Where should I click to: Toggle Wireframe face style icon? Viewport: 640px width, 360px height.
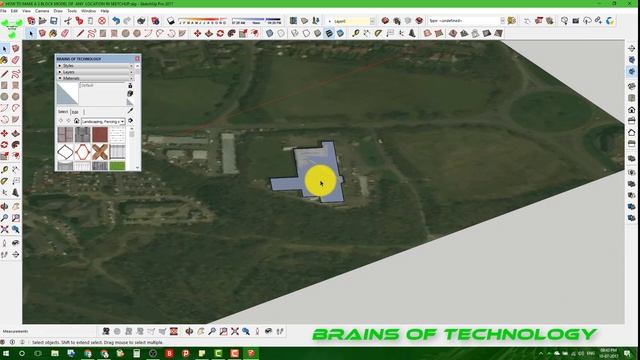click(x=295, y=33)
